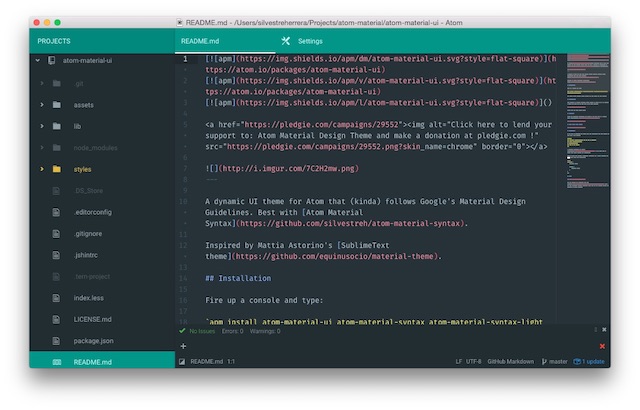Image resolution: width=640 pixels, height=410 pixels.
Task: Change the UTF-8 encoding
Action: point(473,361)
